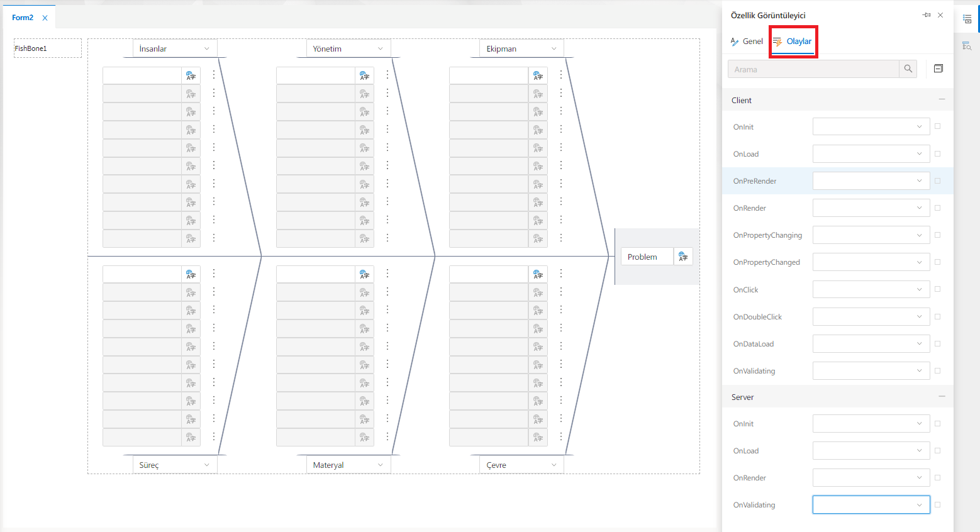Toggle checkbox next to Server OnLoad

pos(937,450)
